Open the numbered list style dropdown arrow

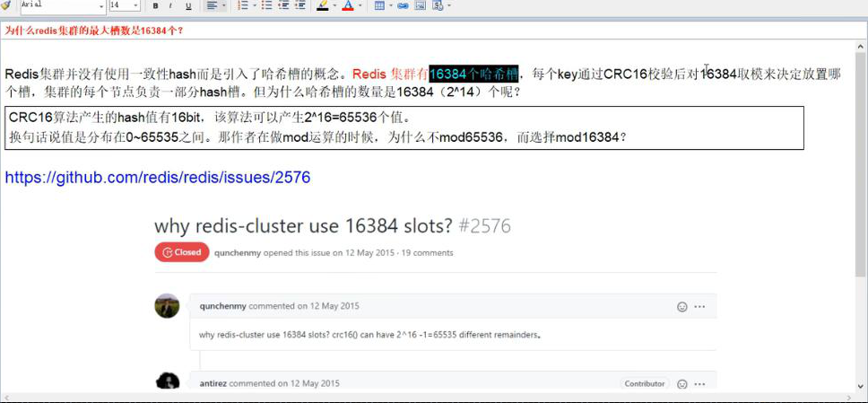[254, 5]
